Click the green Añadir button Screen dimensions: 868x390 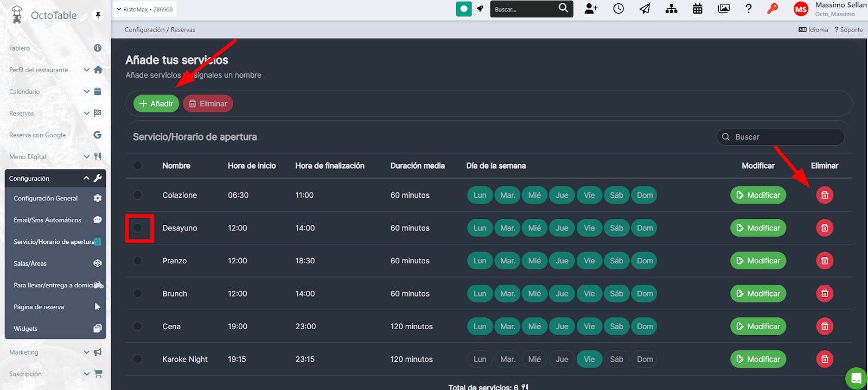pos(156,103)
